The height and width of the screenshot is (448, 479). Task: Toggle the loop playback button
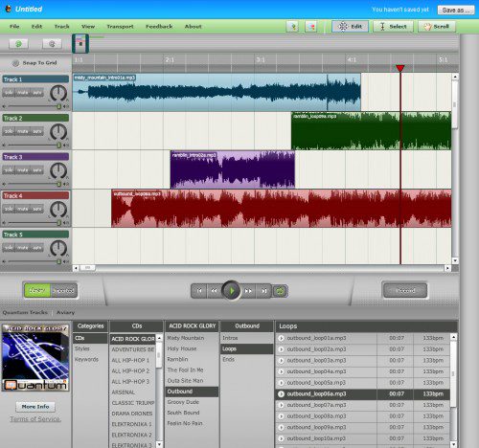280,291
